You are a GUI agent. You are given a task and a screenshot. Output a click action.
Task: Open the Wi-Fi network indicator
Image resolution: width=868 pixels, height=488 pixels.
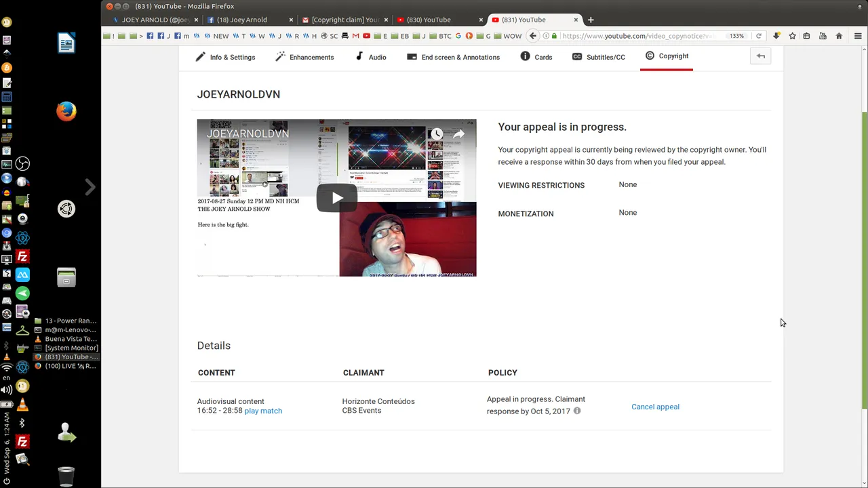tap(7, 367)
